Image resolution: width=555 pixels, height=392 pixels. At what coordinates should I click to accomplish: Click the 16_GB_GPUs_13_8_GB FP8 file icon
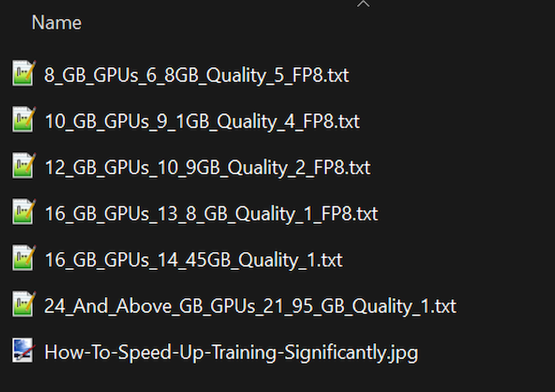(x=24, y=213)
